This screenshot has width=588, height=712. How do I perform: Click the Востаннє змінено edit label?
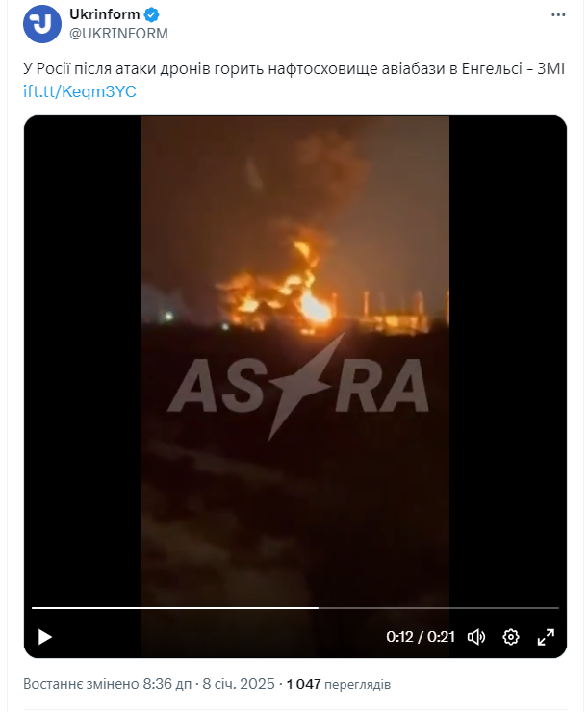tap(81, 684)
